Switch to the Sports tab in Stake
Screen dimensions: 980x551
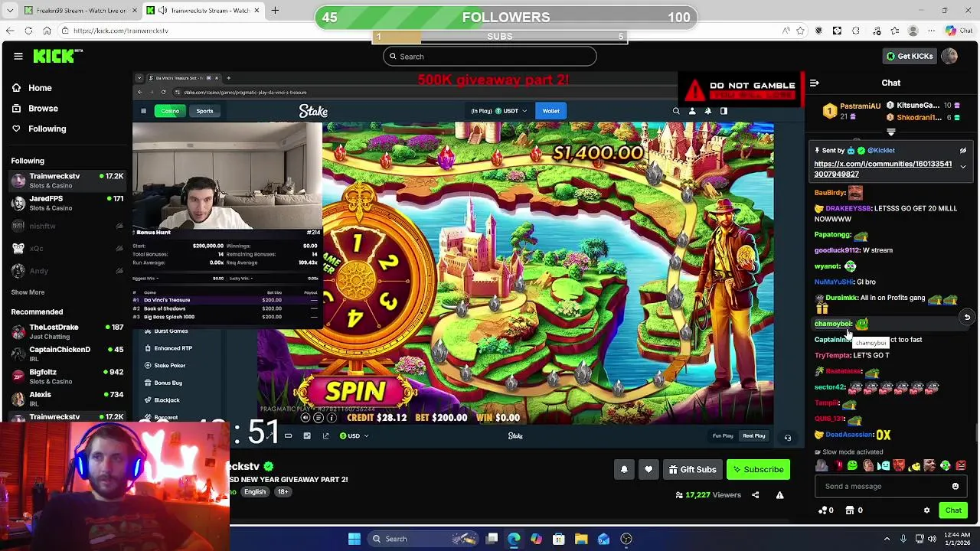[x=204, y=111]
